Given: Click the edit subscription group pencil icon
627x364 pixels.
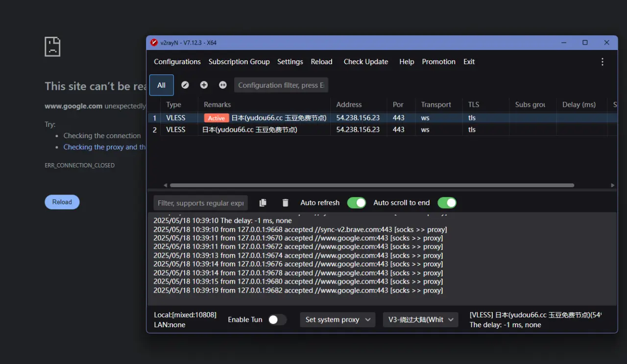Looking at the screenshot, I should pyautogui.click(x=185, y=85).
